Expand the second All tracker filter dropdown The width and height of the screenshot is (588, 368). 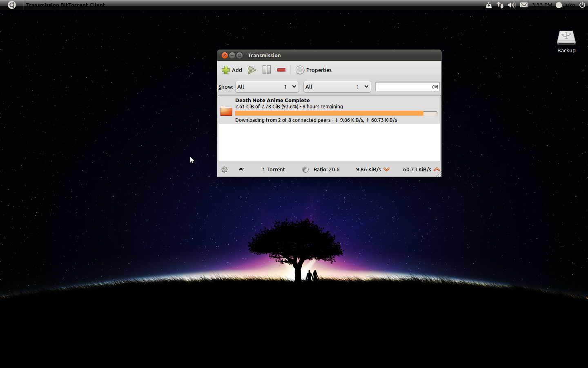click(x=337, y=87)
